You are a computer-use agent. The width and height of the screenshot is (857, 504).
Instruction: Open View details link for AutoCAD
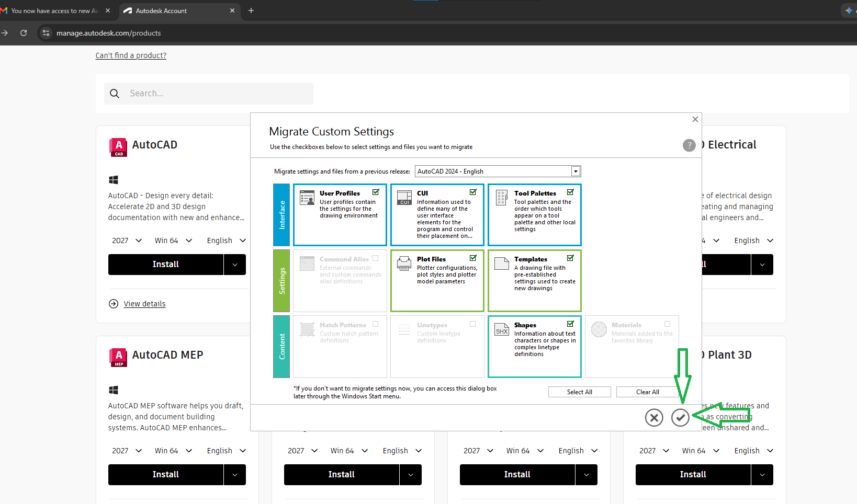coord(144,304)
